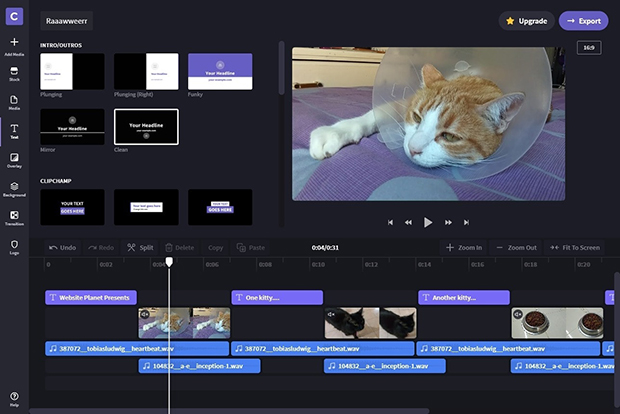Skip to the start of the video
620x414 pixels.
pos(389,222)
